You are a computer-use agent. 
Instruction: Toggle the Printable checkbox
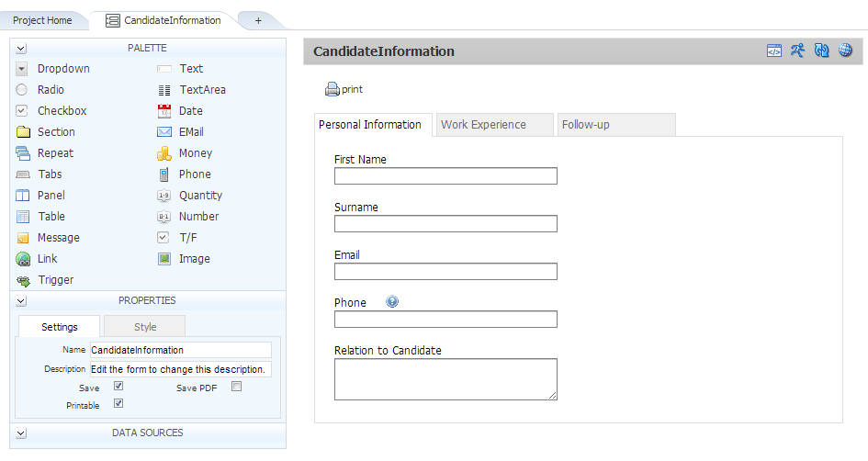click(x=118, y=403)
